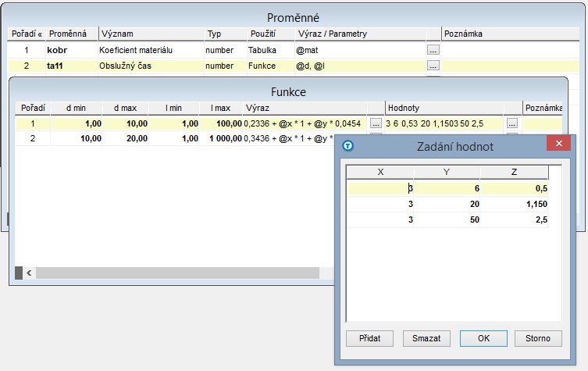The width and height of the screenshot is (588, 371).
Task: Confirm with the OK button
Action: click(x=483, y=338)
